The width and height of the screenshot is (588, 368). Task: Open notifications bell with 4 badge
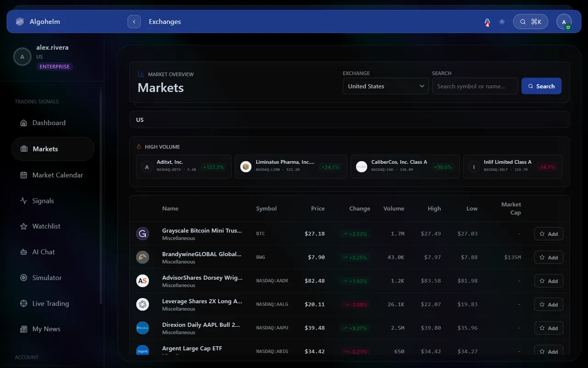point(487,22)
